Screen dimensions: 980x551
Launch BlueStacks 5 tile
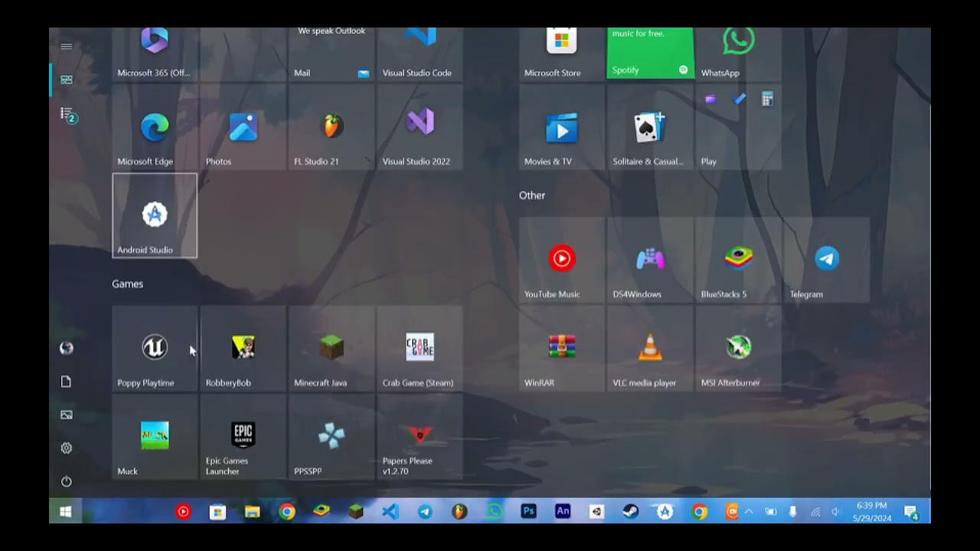pos(738,260)
